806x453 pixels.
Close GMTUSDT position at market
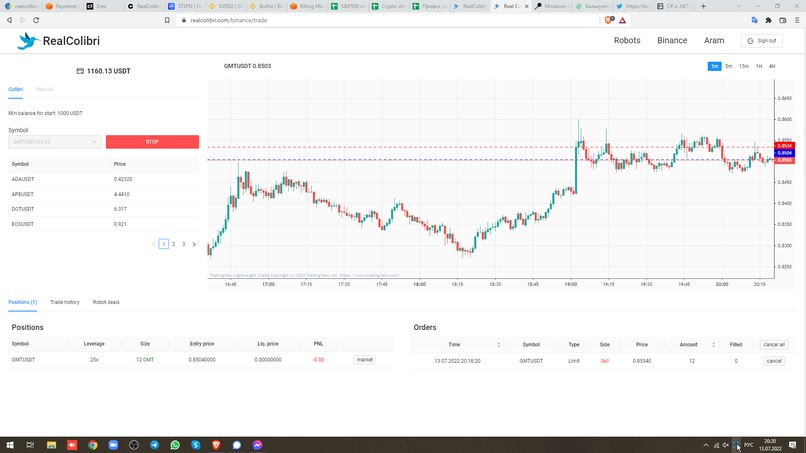364,360
